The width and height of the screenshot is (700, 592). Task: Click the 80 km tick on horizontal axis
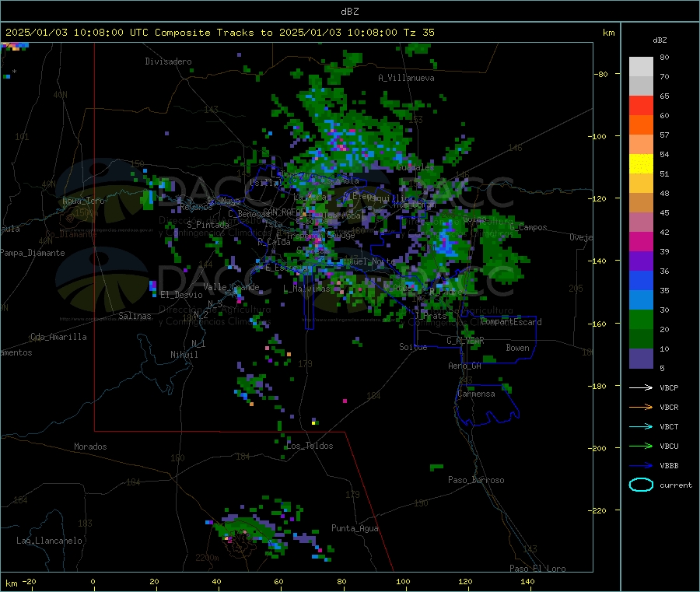click(341, 581)
